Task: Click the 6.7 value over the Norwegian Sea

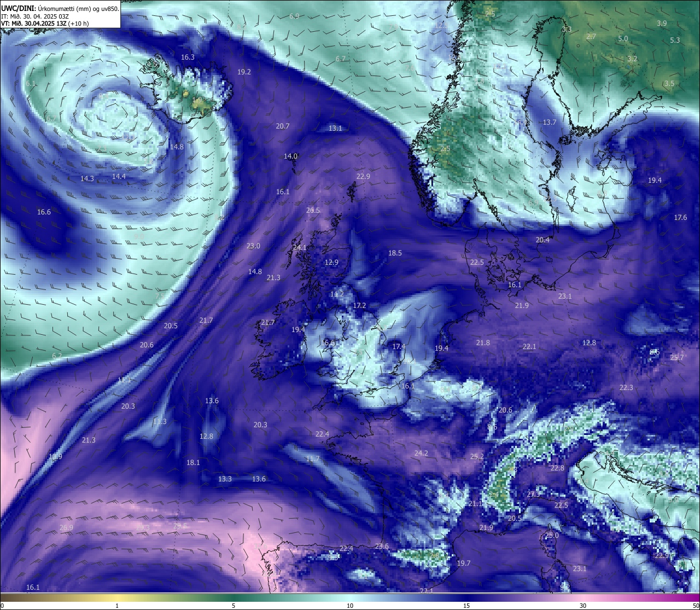Action: pos(340,59)
